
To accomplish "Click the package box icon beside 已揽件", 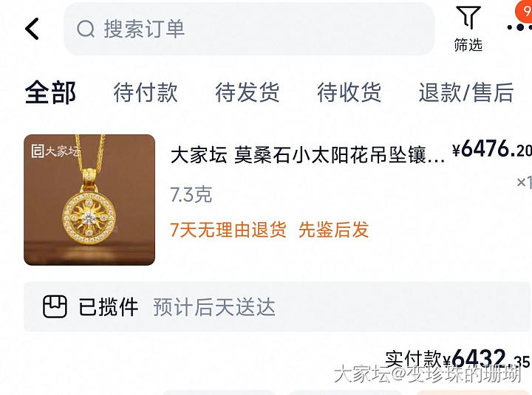I will 55,306.
